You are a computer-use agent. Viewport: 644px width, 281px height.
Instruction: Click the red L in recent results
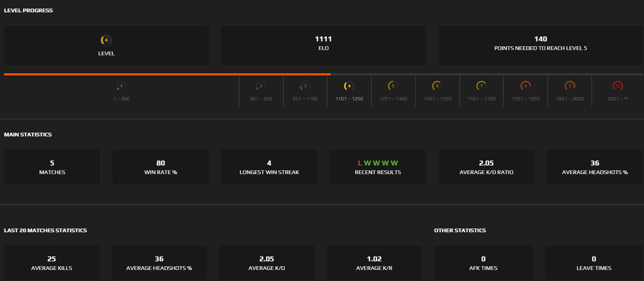tap(360, 163)
